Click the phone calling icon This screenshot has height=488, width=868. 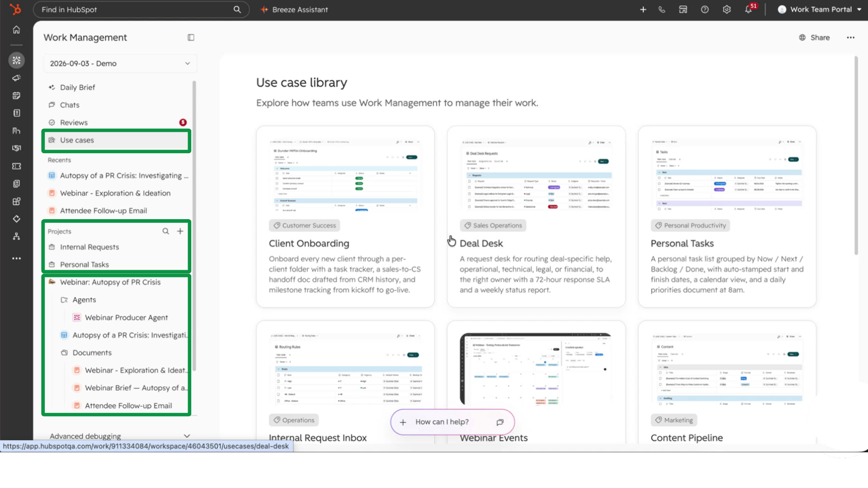[662, 9]
